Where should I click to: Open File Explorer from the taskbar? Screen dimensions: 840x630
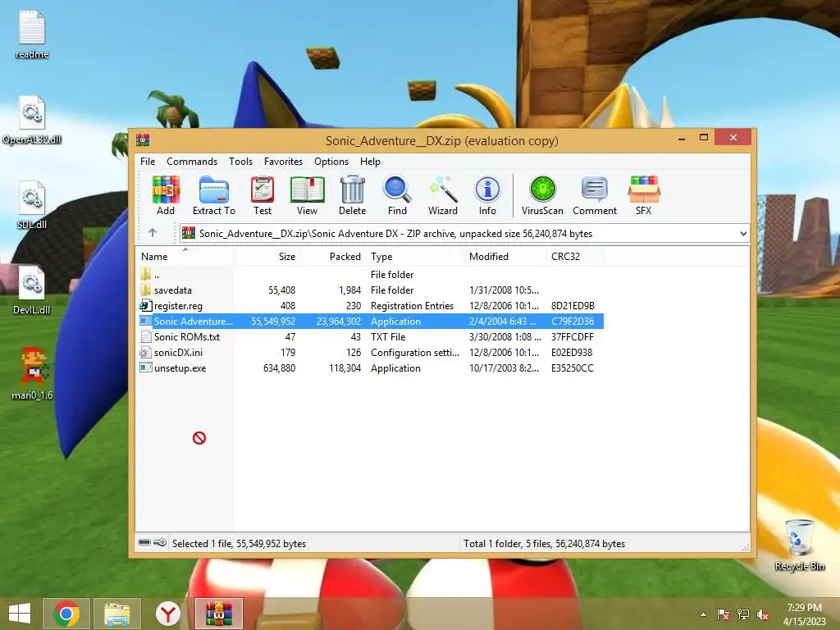click(116, 614)
